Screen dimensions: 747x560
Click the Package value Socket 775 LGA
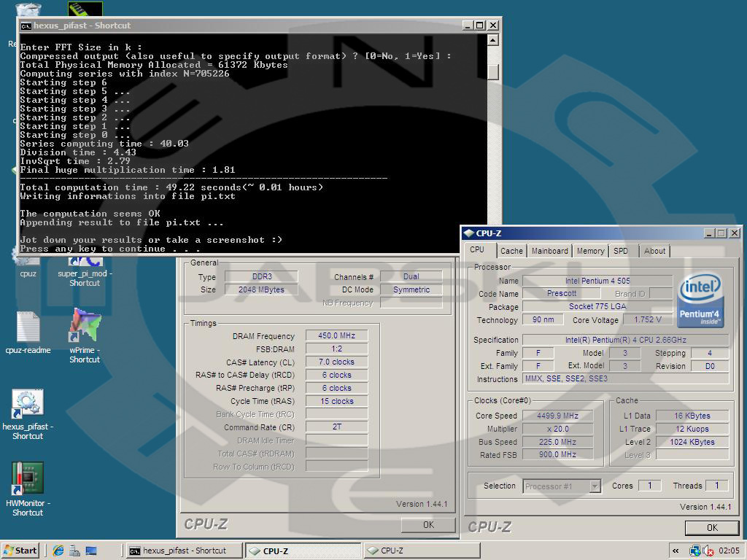point(597,306)
